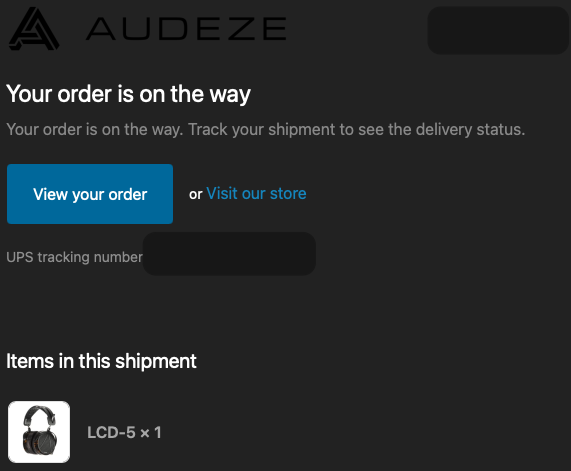
Task: Click the '× 1' quantity text
Action: (151, 433)
